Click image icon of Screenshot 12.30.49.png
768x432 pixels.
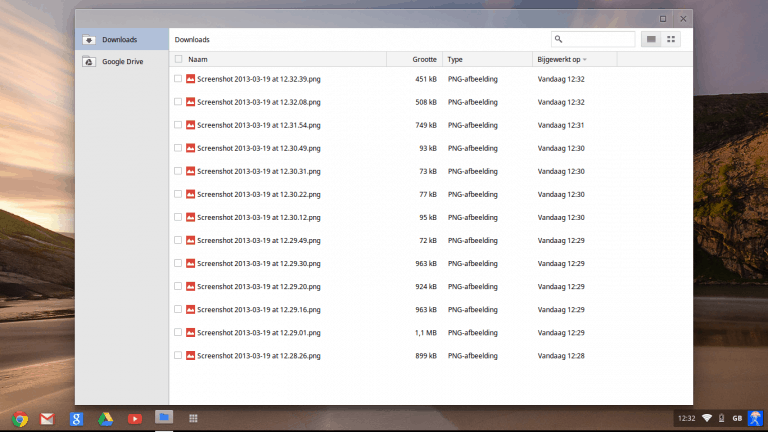click(x=191, y=148)
